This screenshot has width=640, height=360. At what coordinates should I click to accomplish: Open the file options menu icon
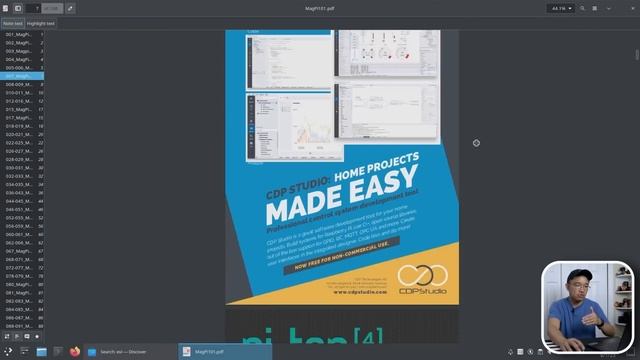[5, 8]
